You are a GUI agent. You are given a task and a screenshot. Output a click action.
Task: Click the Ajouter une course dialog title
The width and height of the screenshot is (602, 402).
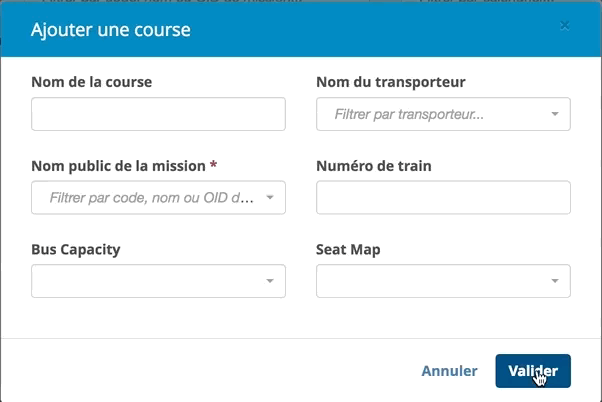coord(111,30)
